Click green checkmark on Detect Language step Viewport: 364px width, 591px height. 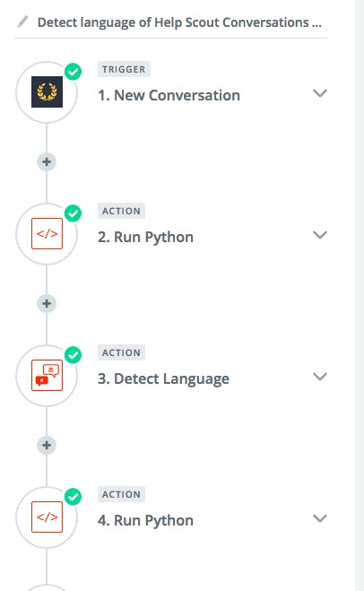point(74,355)
